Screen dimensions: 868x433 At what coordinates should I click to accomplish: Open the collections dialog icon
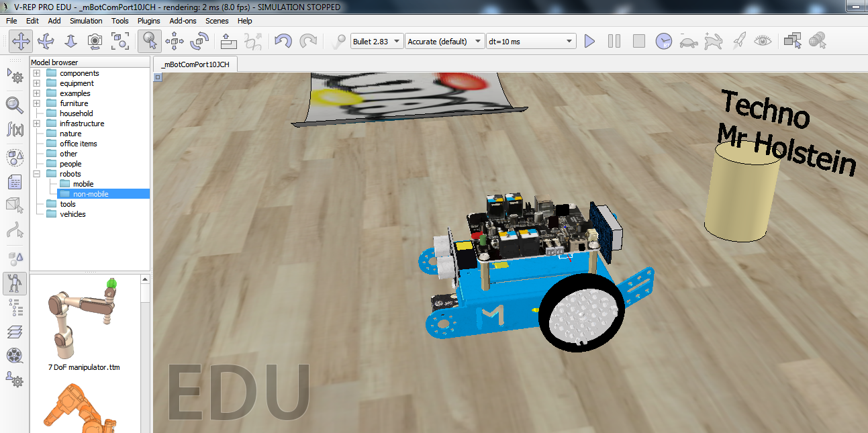coord(15,158)
